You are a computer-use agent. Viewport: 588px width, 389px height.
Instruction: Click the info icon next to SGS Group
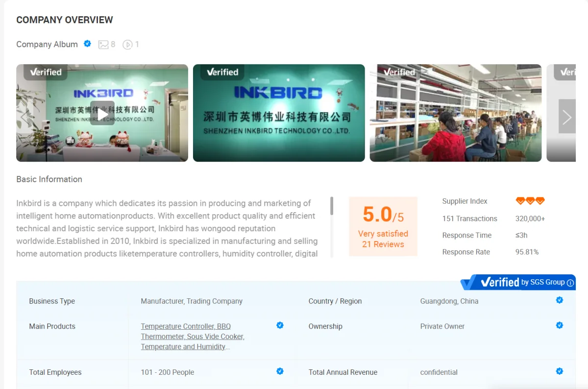click(570, 283)
